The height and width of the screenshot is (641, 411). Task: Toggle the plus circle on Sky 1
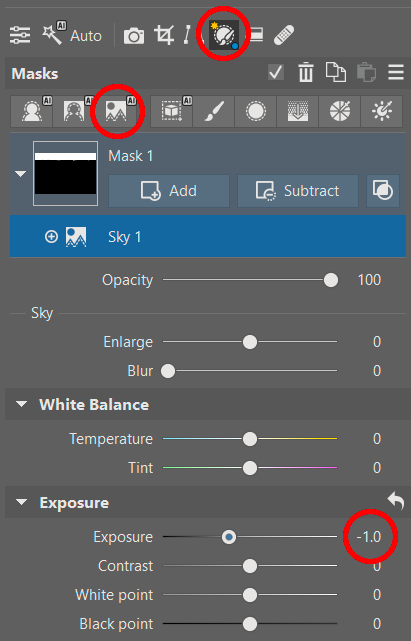tap(51, 236)
